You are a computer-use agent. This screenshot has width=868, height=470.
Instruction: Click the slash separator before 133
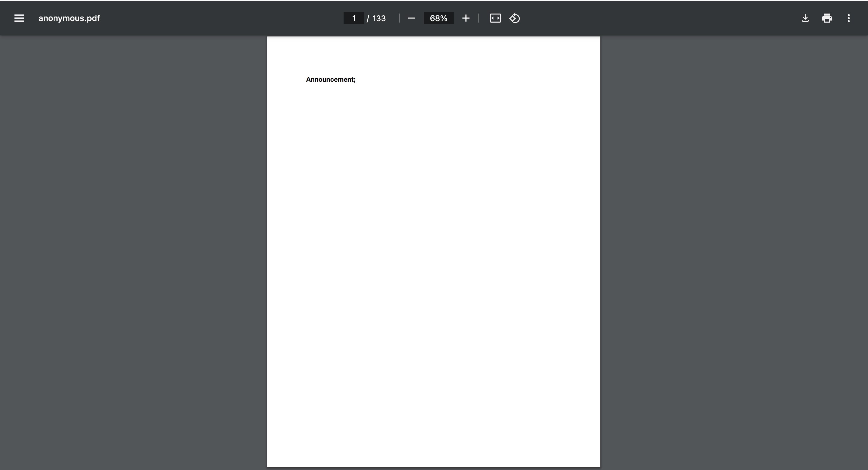coord(368,19)
